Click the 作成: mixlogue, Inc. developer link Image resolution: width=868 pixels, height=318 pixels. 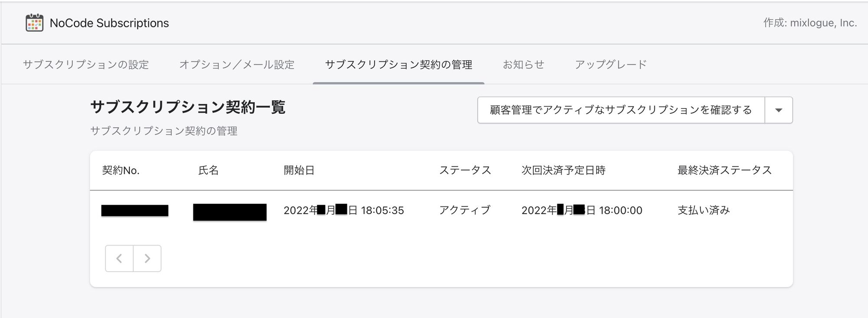[810, 23]
